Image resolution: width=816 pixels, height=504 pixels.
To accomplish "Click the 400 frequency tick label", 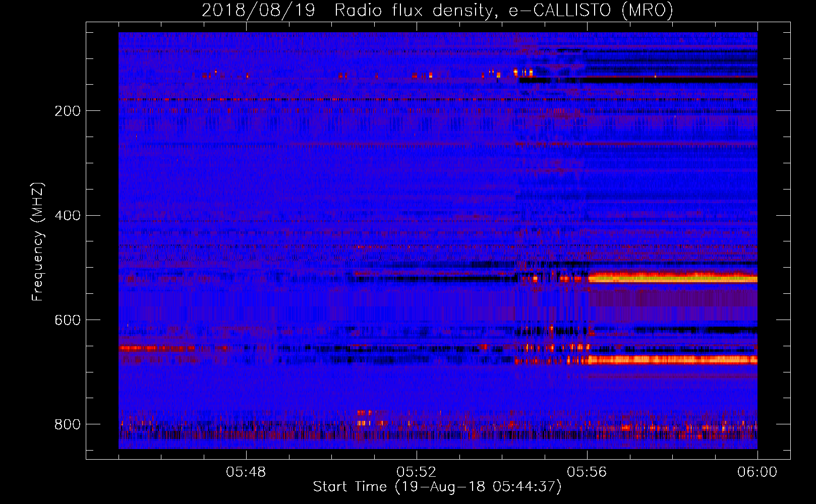I will (x=68, y=216).
